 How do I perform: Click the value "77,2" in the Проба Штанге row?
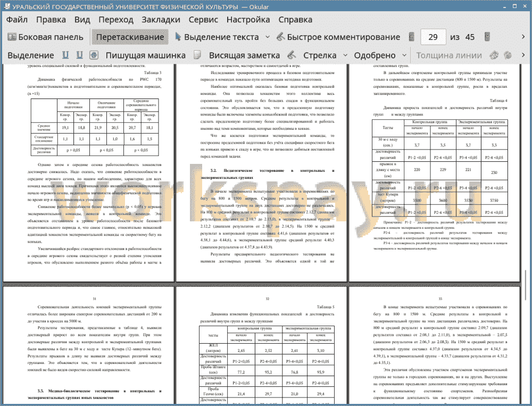pos(241,372)
